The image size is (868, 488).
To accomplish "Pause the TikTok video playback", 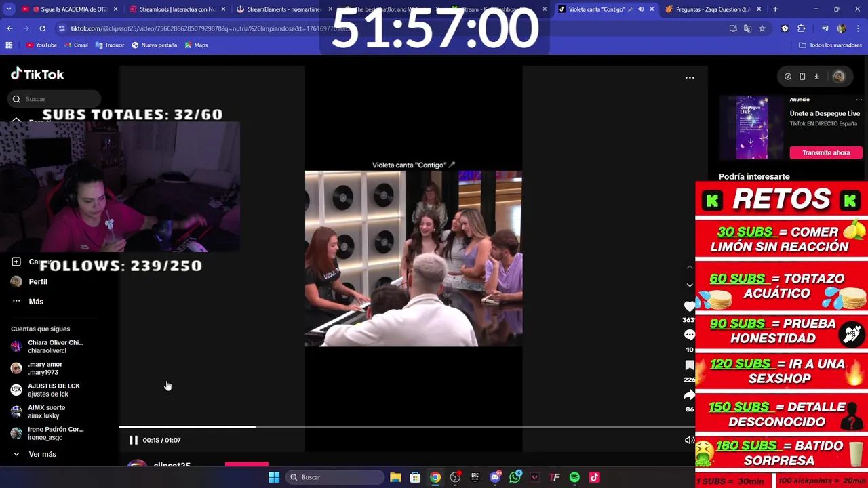I will click(134, 440).
